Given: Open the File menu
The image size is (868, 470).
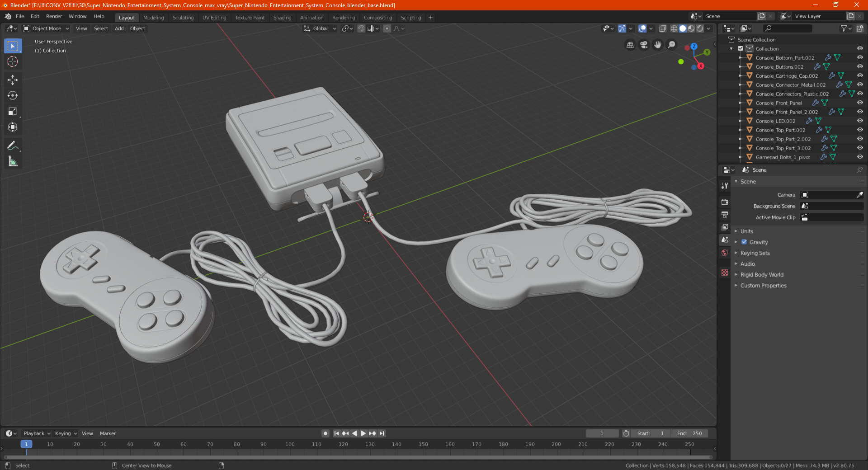Looking at the screenshot, I should [20, 16].
